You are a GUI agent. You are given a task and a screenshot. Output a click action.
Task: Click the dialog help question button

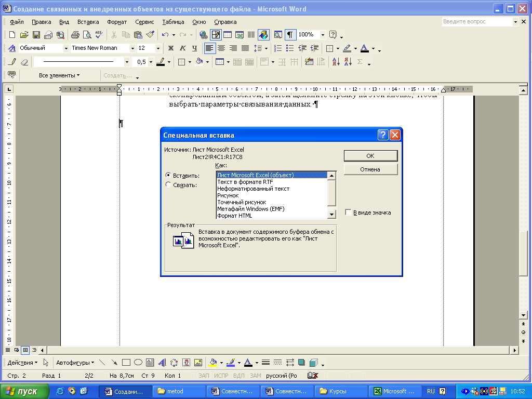click(x=383, y=135)
